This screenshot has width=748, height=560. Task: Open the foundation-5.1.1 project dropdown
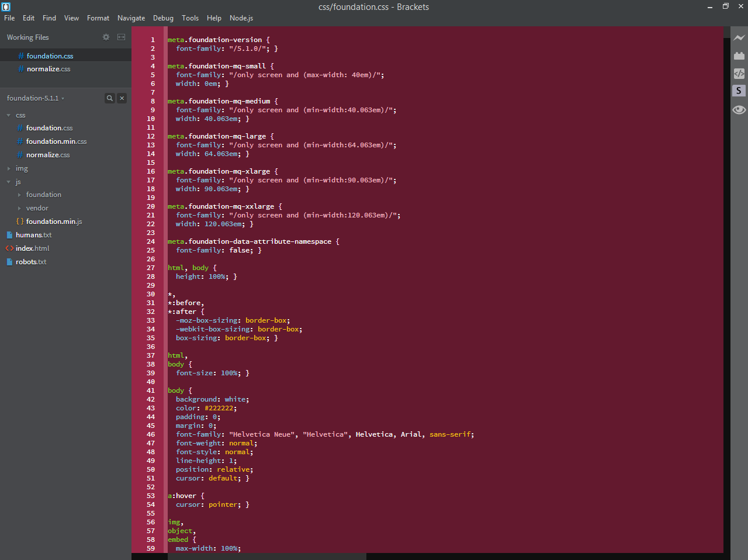click(x=36, y=98)
